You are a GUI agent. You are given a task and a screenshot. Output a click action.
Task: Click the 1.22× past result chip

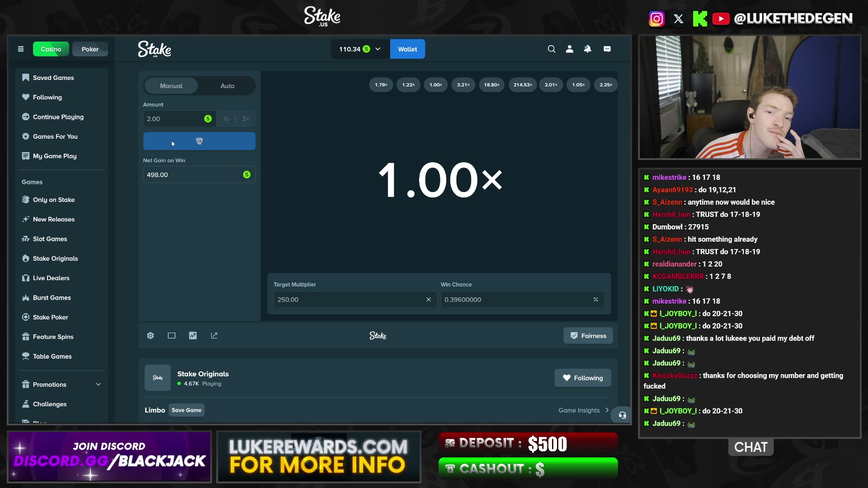(409, 85)
